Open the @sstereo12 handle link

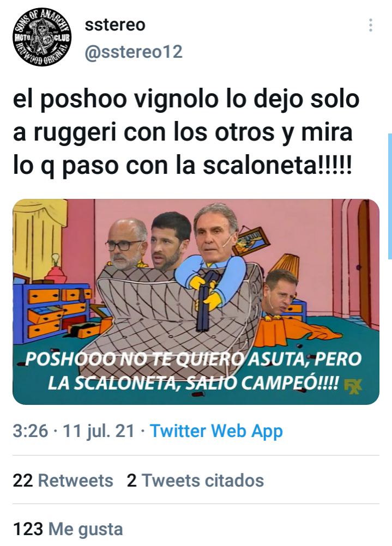click(x=134, y=52)
